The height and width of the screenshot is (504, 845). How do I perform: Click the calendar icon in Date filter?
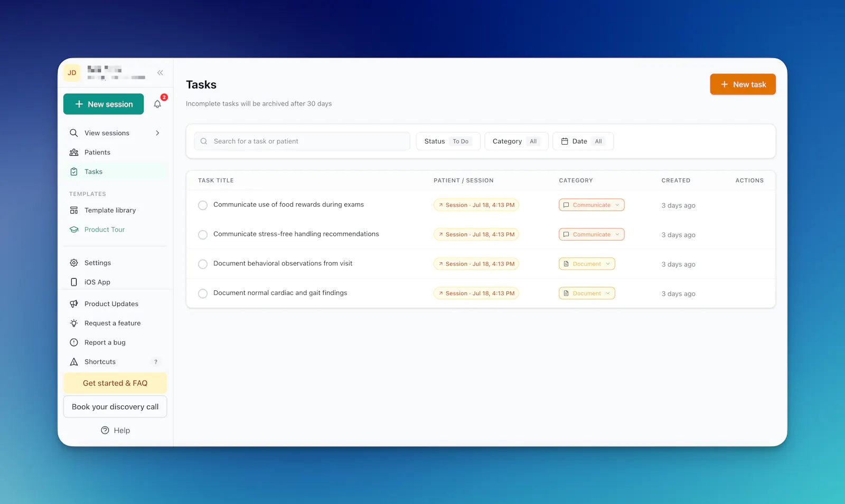click(565, 141)
